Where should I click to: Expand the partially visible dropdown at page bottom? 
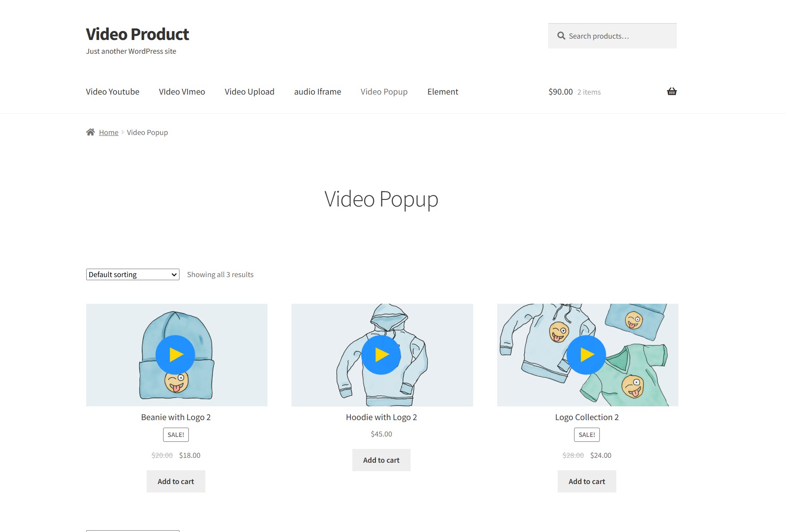tap(132, 530)
